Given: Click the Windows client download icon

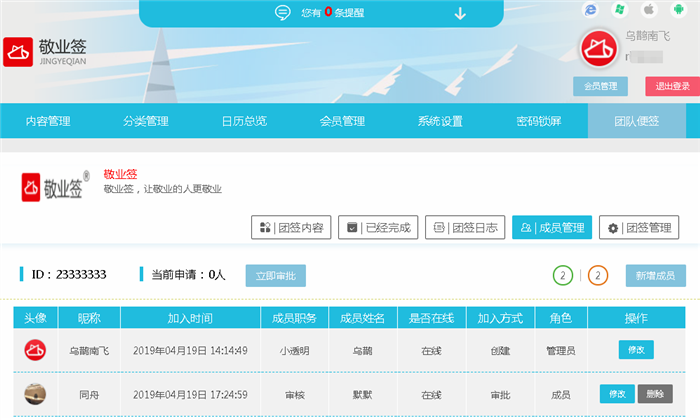Looking at the screenshot, I should point(619,9).
